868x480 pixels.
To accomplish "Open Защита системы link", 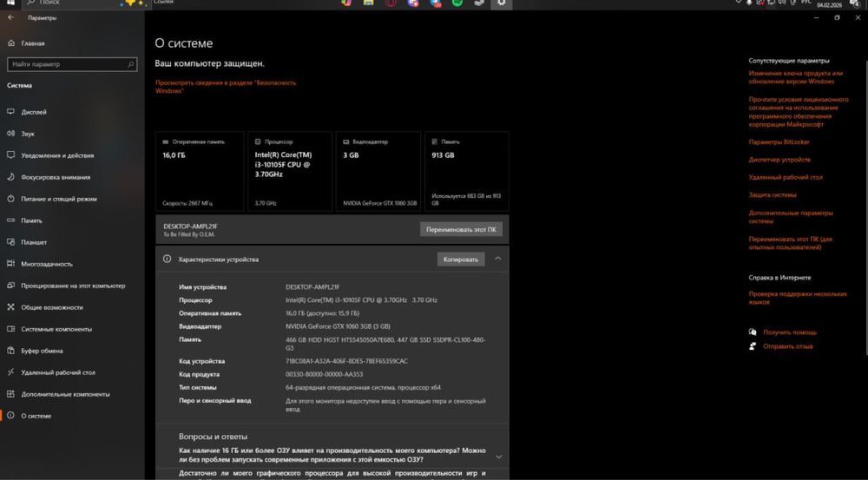I will click(773, 195).
